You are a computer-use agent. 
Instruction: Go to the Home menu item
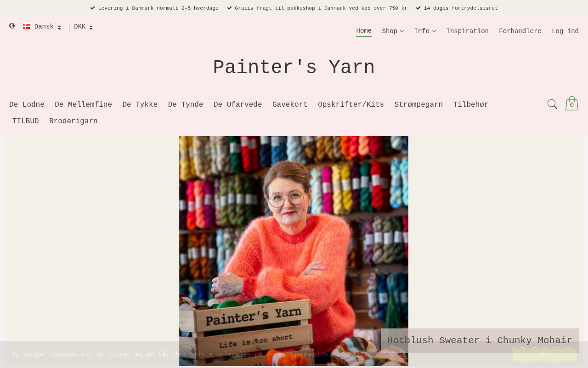pyautogui.click(x=364, y=31)
